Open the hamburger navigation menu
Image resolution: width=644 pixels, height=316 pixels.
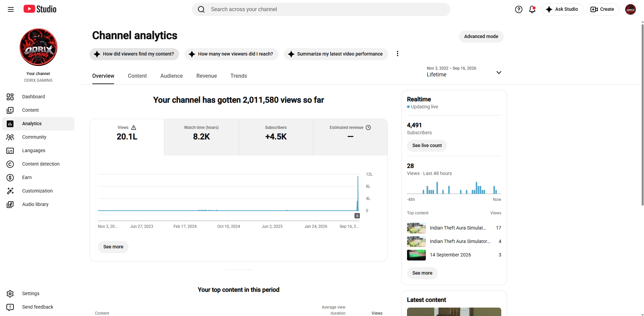pyautogui.click(x=11, y=9)
